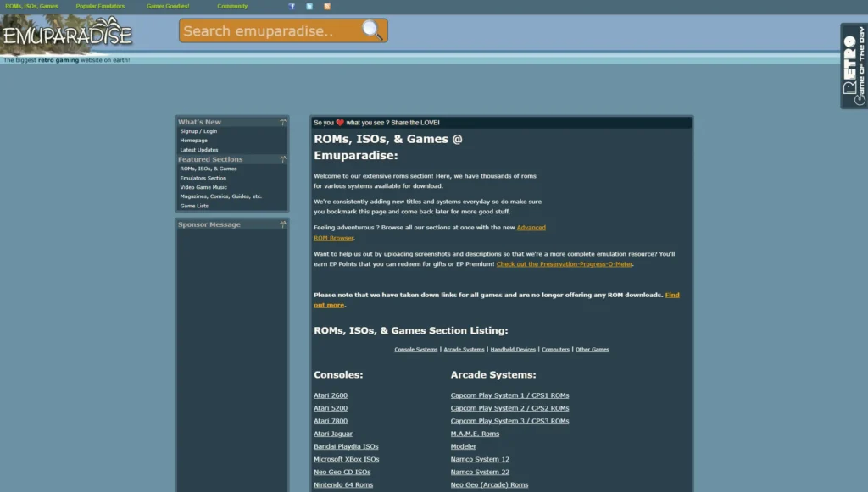
Task: Open the Modeler arcade link
Action: (464, 446)
